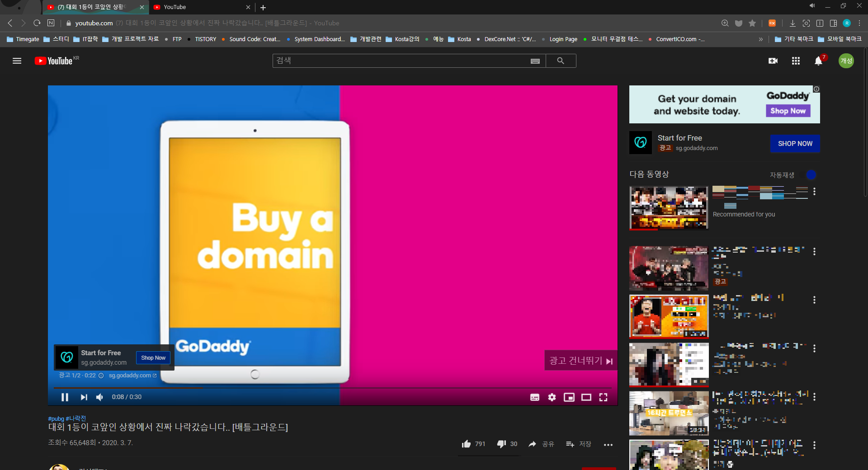The height and width of the screenshot is (470, 868).
Task: Open the 스터디 bookmark folder
Action: [x=57, y=39]
